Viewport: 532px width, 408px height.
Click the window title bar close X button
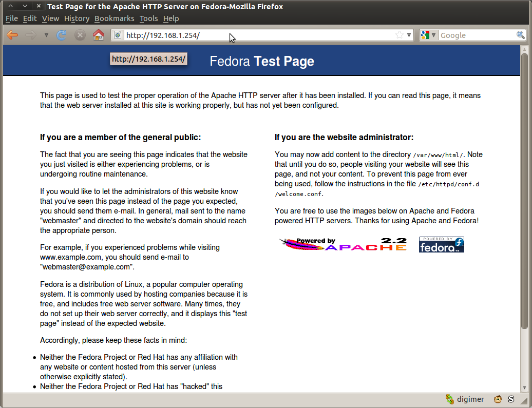click(x=39, y=6)
